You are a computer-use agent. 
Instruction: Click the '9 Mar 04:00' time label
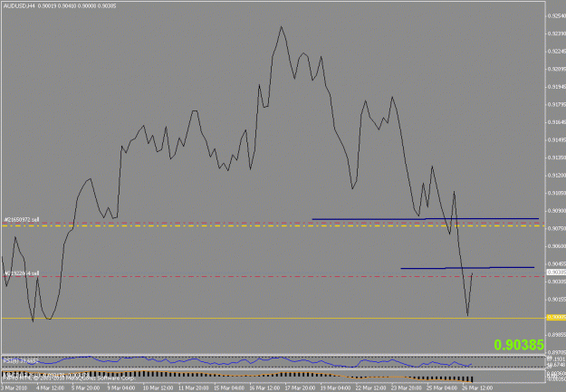pos(121,388)
